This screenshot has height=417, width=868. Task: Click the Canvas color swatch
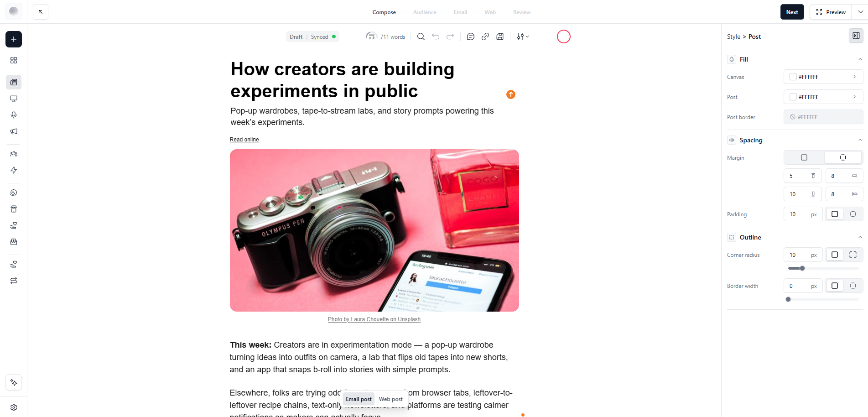[x=793, y=77]
